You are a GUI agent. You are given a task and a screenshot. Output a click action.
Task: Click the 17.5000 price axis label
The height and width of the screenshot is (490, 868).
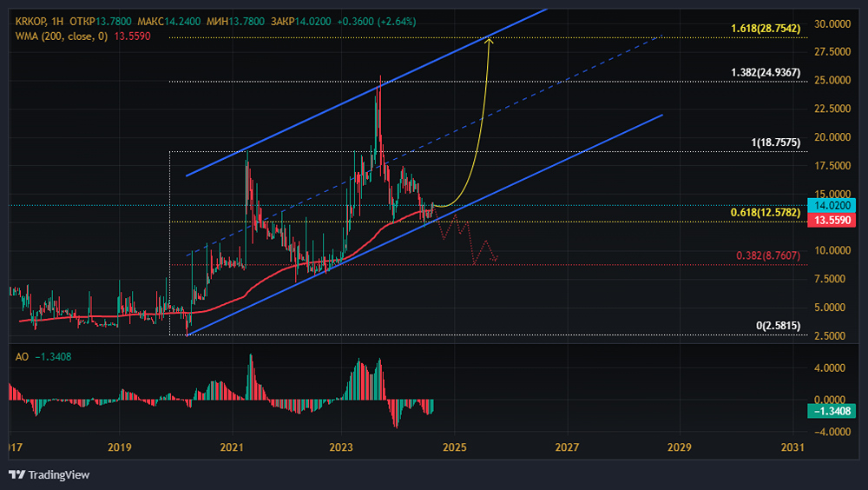tap(832, 166)
